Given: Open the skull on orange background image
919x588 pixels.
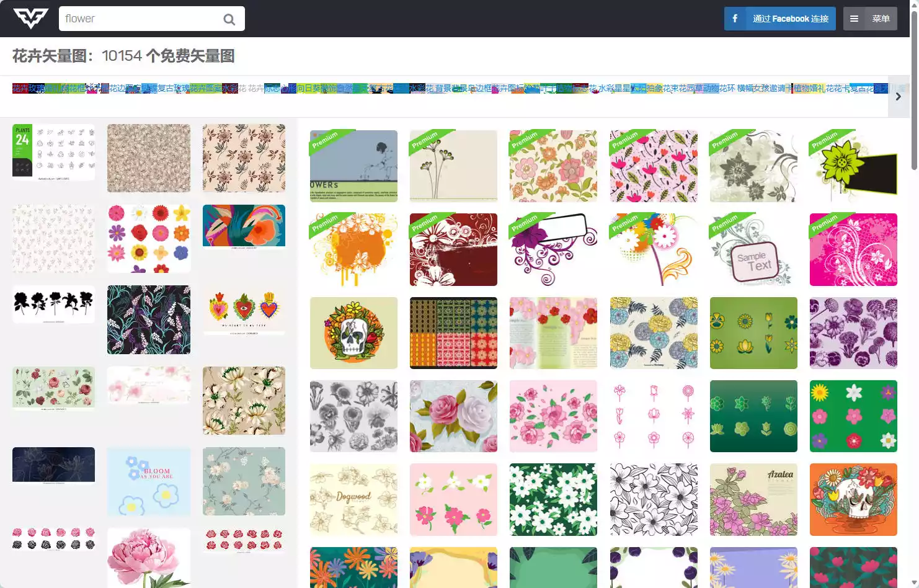Looking at the screenshot, I should click(853, 499).
